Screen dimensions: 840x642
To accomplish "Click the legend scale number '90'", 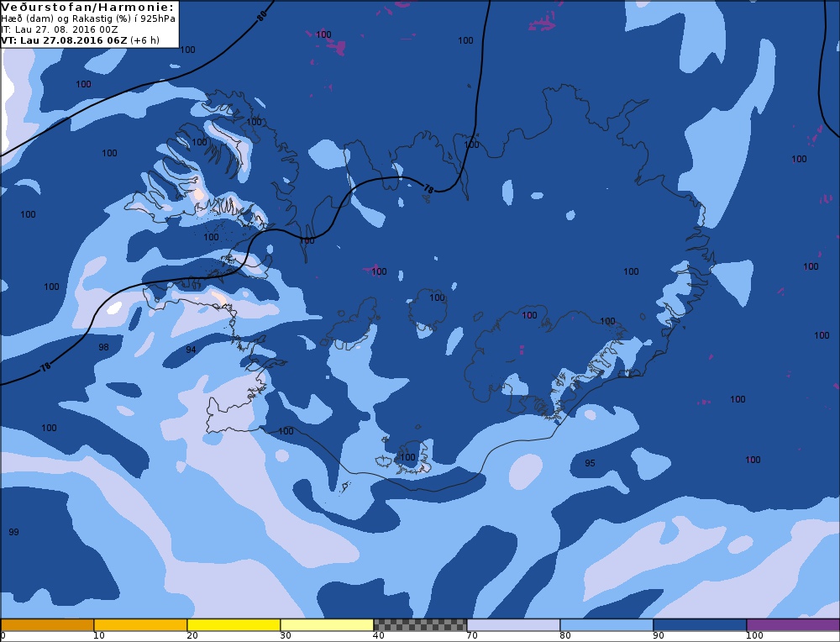I will 659,635.
